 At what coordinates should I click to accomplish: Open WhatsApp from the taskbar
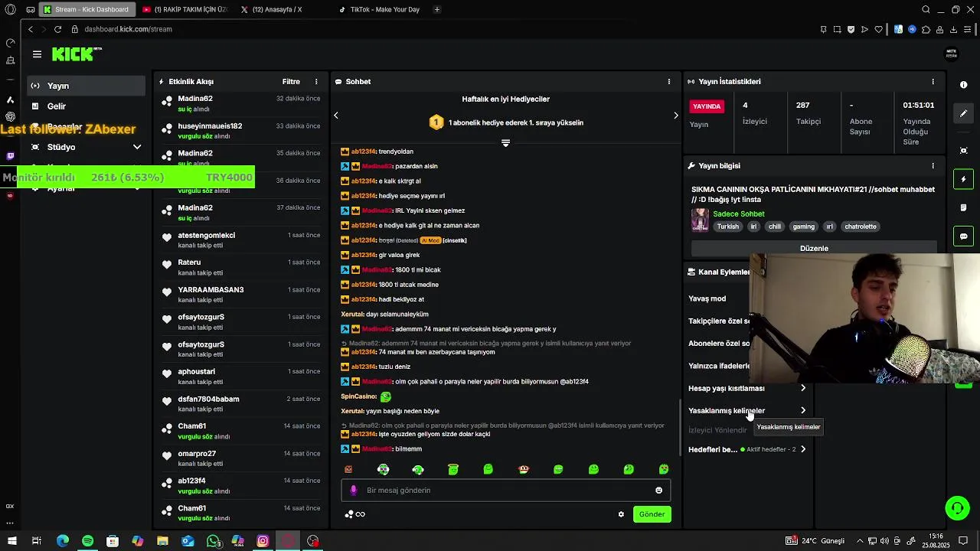[214, 541]
